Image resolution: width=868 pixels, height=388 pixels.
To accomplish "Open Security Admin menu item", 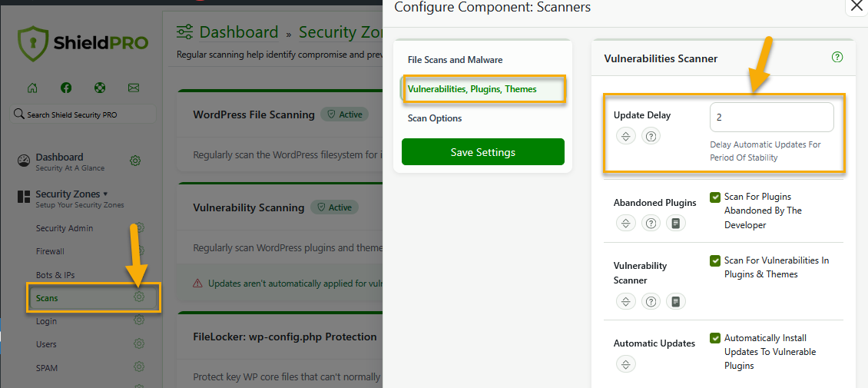I will pyautogui.click(x=65, y=228).
